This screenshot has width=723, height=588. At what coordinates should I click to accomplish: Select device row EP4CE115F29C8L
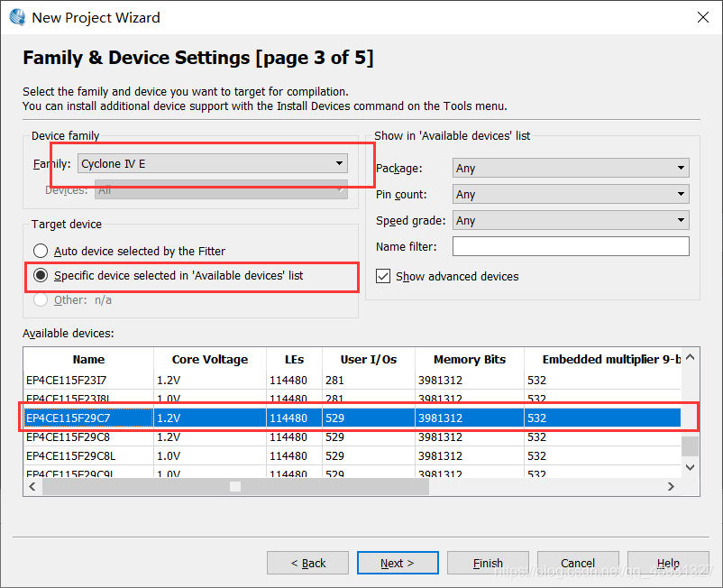(352, 455)
